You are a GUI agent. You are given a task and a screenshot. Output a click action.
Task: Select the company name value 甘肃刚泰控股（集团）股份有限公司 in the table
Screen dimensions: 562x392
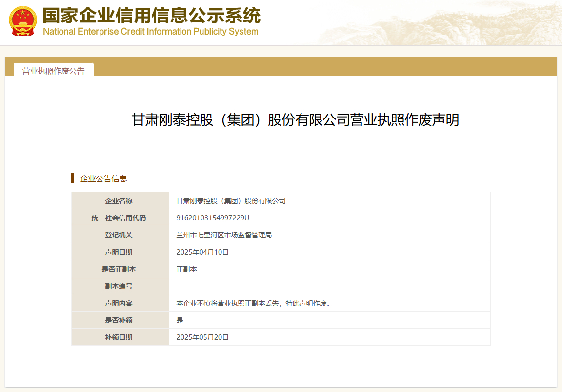[231, 201]
